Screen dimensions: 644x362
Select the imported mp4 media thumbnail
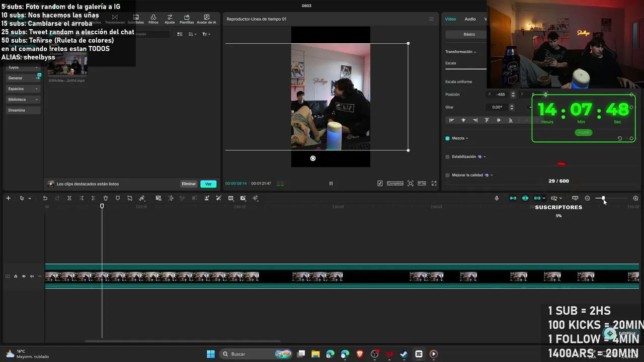click(67, 64)
